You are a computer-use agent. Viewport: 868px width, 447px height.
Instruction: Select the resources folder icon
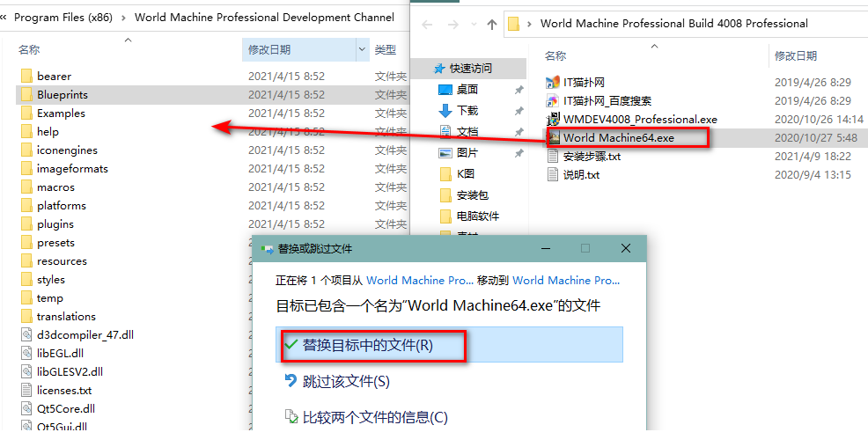pyautogui.click(x=26, y=260)
